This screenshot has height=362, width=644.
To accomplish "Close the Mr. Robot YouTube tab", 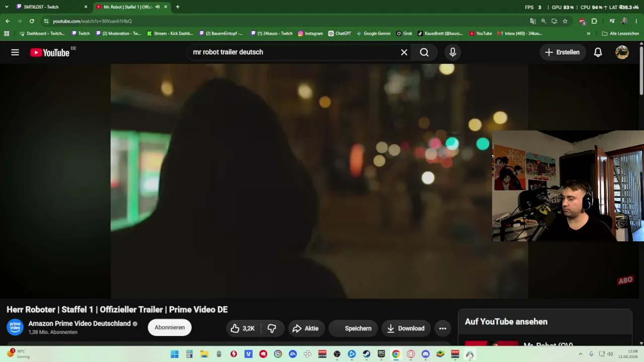I will pyautogui.click(x=166, y=7).
